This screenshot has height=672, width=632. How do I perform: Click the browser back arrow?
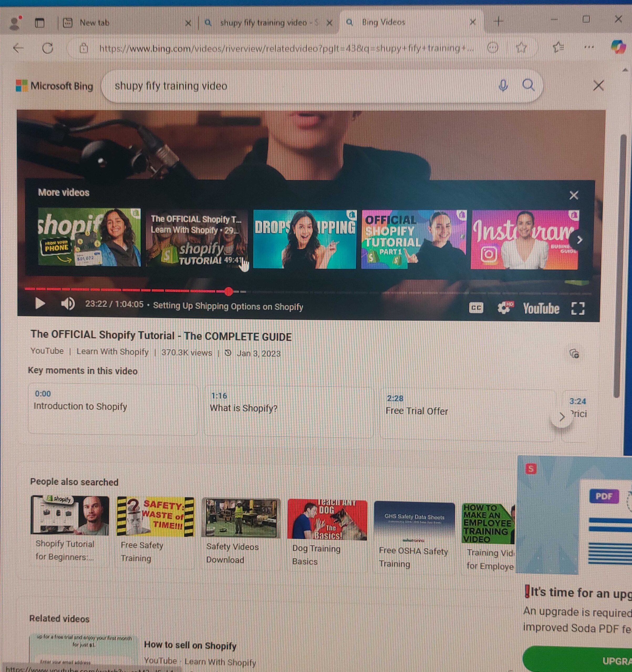click(x=18, y=48)
